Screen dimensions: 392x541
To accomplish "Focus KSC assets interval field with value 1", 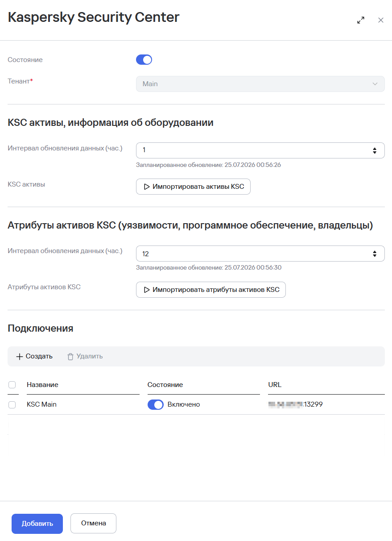I will click(260, 150).
